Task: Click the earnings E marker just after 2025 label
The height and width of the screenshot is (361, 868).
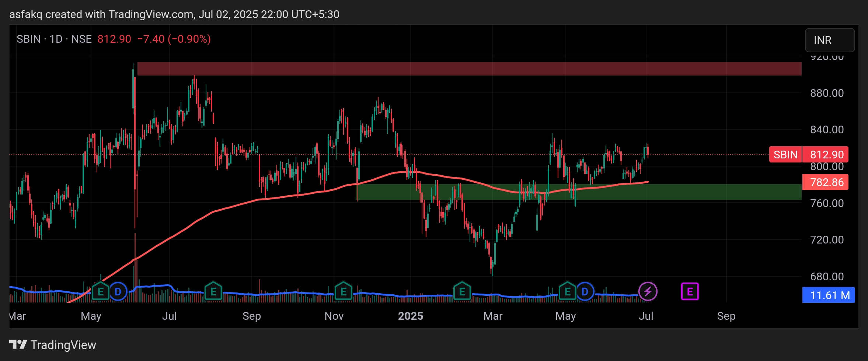Action: tap(462, 291)
